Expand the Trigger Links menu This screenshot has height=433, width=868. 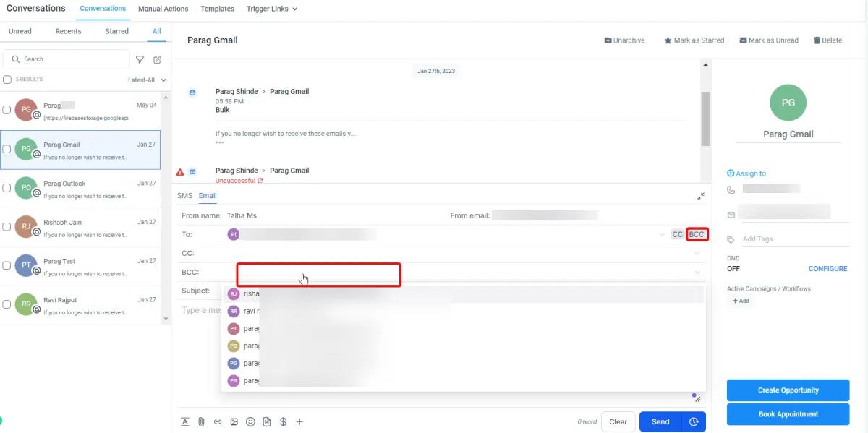[272, 9]
